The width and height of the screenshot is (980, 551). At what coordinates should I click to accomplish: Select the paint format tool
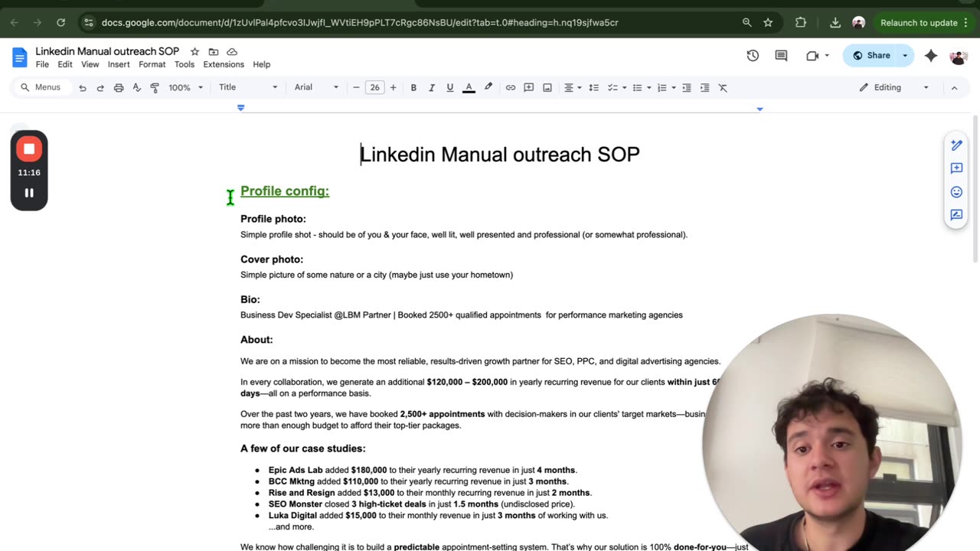155,87
